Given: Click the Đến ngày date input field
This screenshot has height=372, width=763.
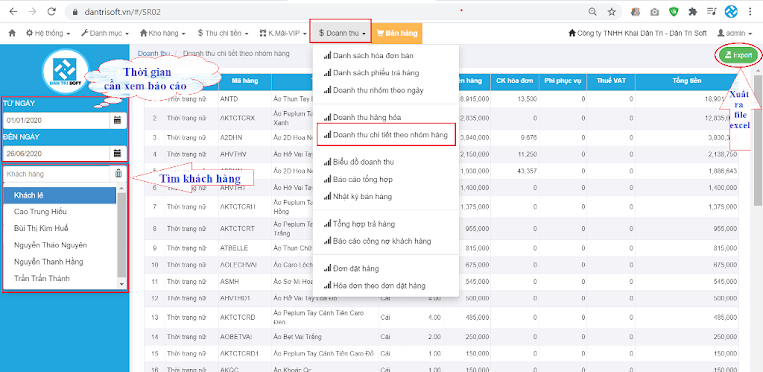Looking at the screenshot, I should click(57, 153).
